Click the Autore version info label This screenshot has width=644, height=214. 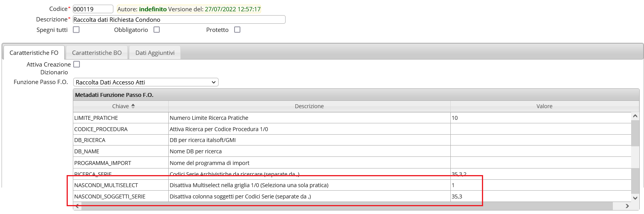click(x=189, y=9)
